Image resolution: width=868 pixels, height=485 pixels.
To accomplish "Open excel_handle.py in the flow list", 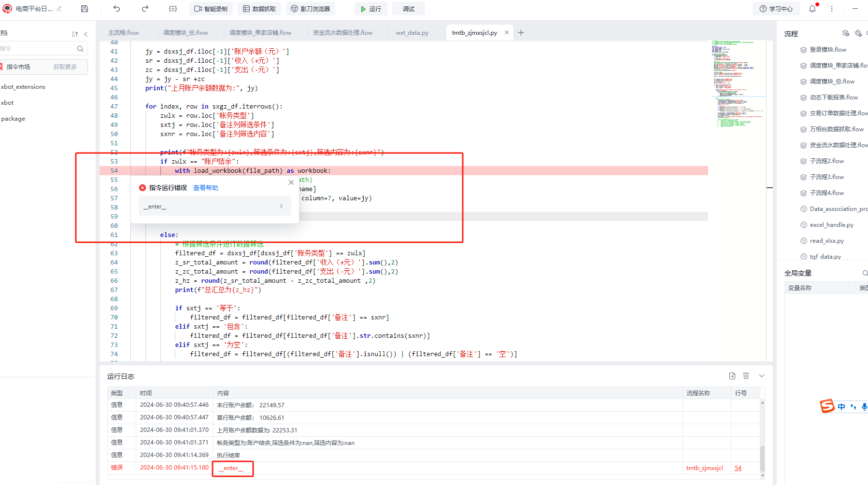I will [x=831, y=225].
